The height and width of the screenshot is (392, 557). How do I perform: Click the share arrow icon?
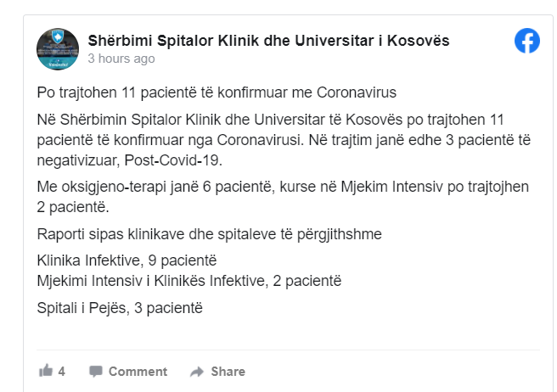[197, 372]
